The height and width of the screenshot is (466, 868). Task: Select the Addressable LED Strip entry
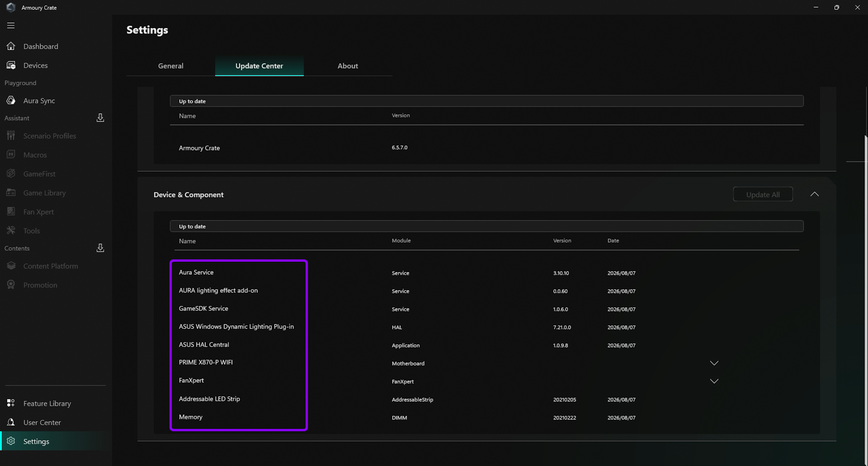coord(209,399)
